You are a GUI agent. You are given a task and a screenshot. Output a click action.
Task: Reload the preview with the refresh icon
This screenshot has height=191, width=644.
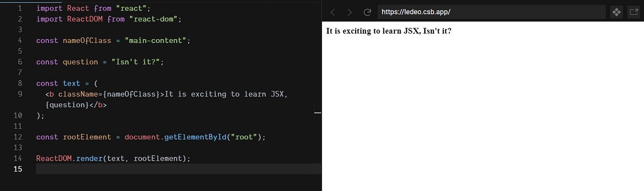point(367,12)
